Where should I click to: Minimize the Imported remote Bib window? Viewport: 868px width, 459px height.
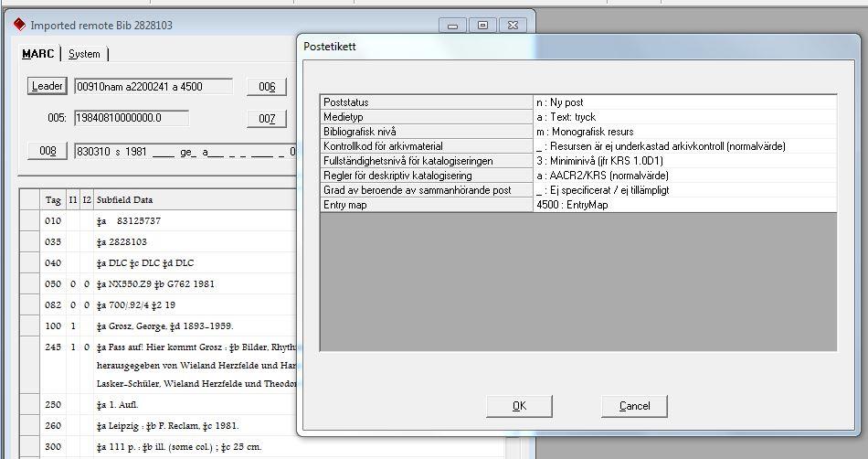tap(453, 26)
